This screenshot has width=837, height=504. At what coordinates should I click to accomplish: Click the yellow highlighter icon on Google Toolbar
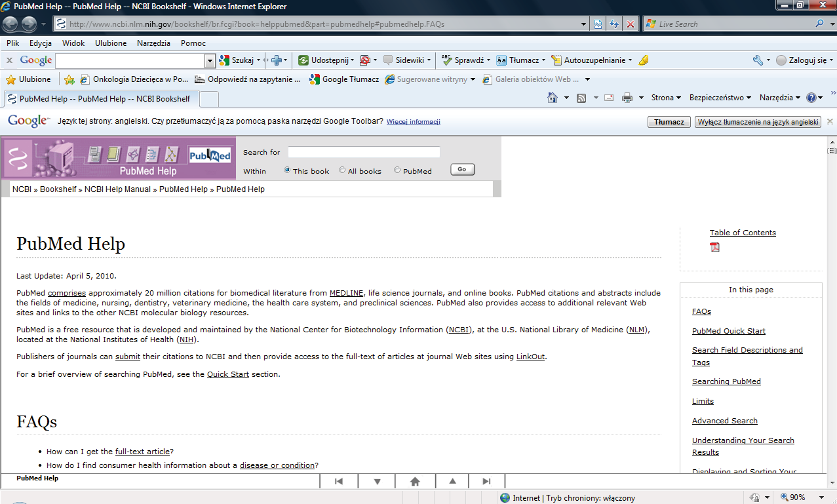point(644,60)
